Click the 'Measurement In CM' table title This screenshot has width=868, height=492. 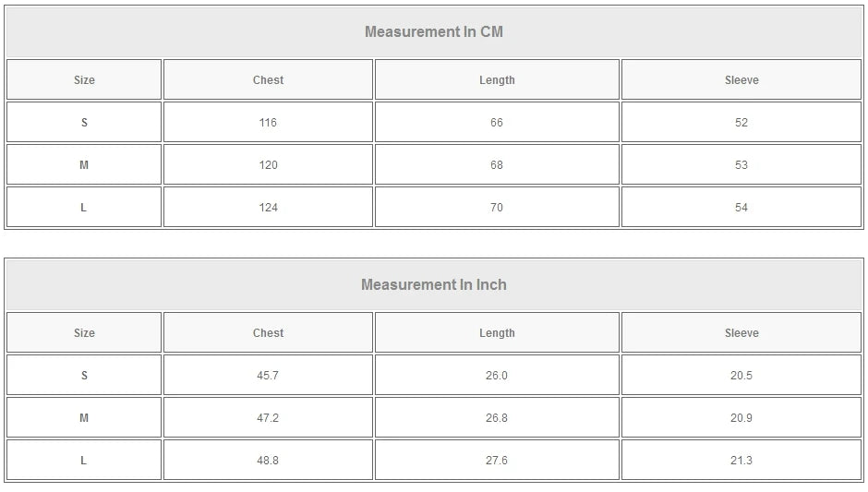[x=433, y=32]
